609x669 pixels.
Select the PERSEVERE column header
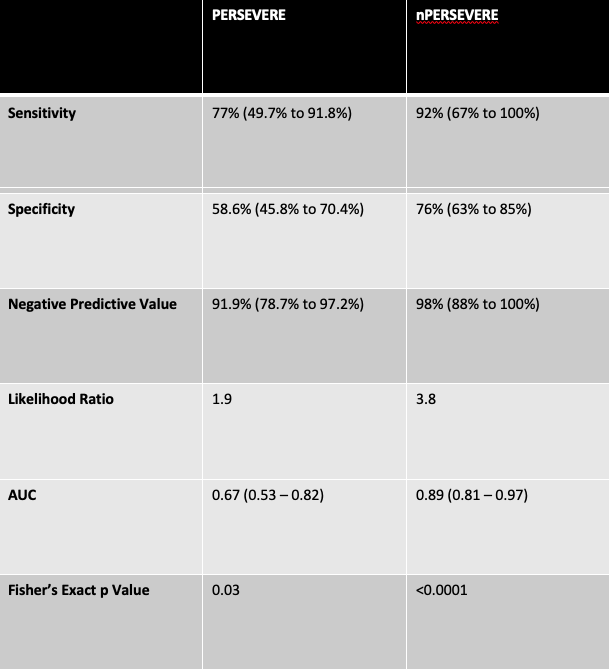(x=249, y=15)
